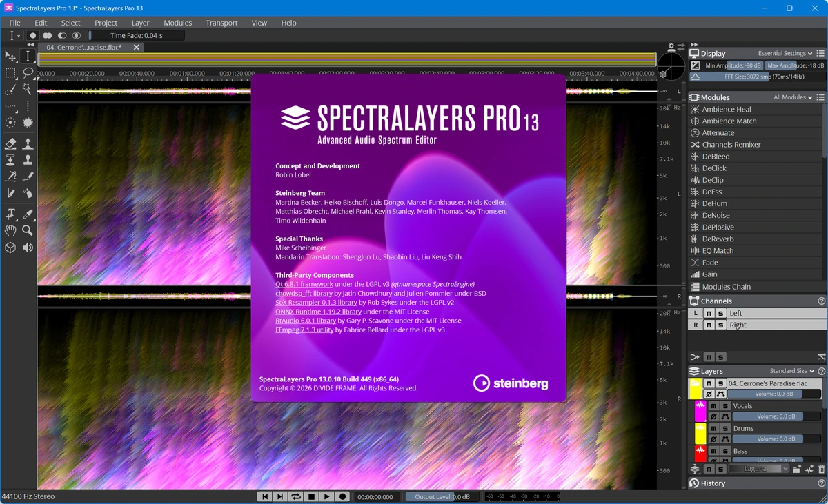The height and width of the screenshot is (504, 828).
Task: Open the Transport menu
Action: pos(221,23)
